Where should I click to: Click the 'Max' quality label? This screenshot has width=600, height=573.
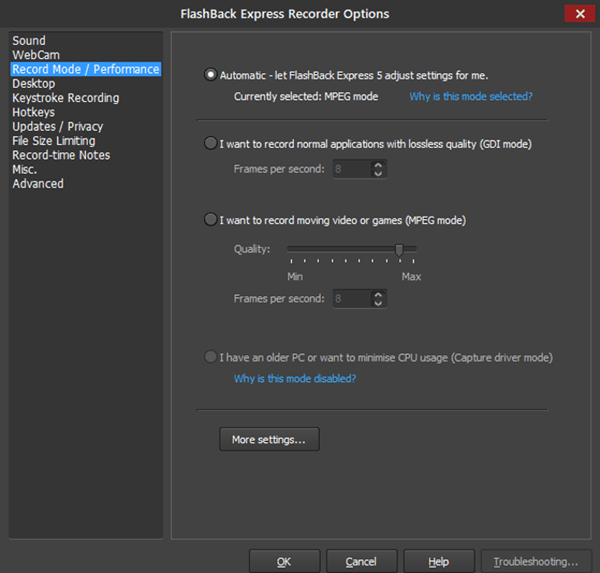click(411, 276)
